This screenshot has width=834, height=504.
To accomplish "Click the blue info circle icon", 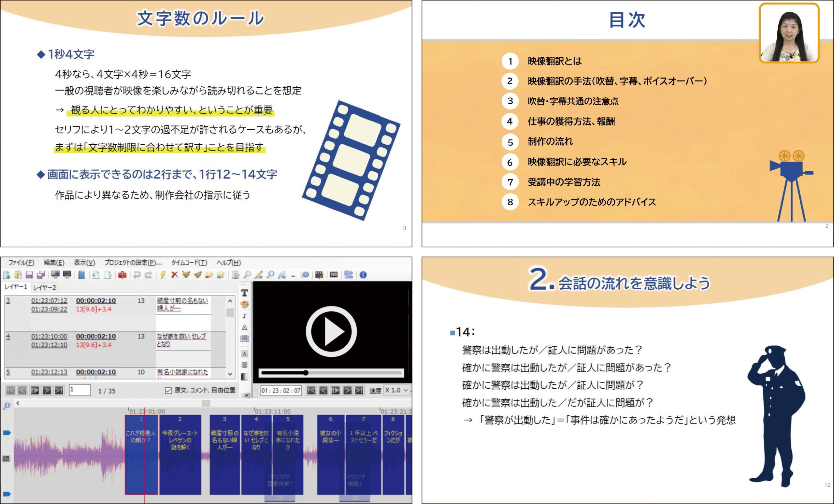I will click(363, 275).
